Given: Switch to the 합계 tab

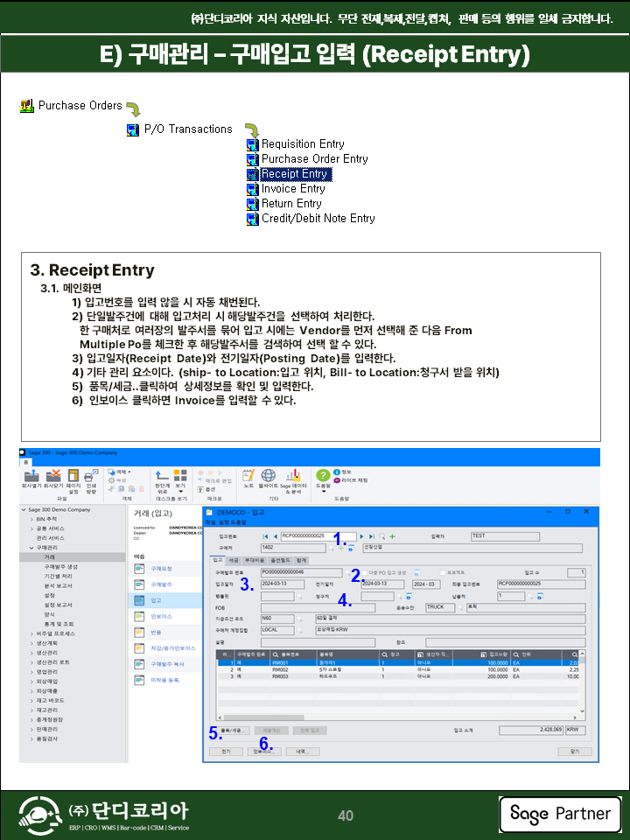Looking at the screenshot, I should (301, 560).
